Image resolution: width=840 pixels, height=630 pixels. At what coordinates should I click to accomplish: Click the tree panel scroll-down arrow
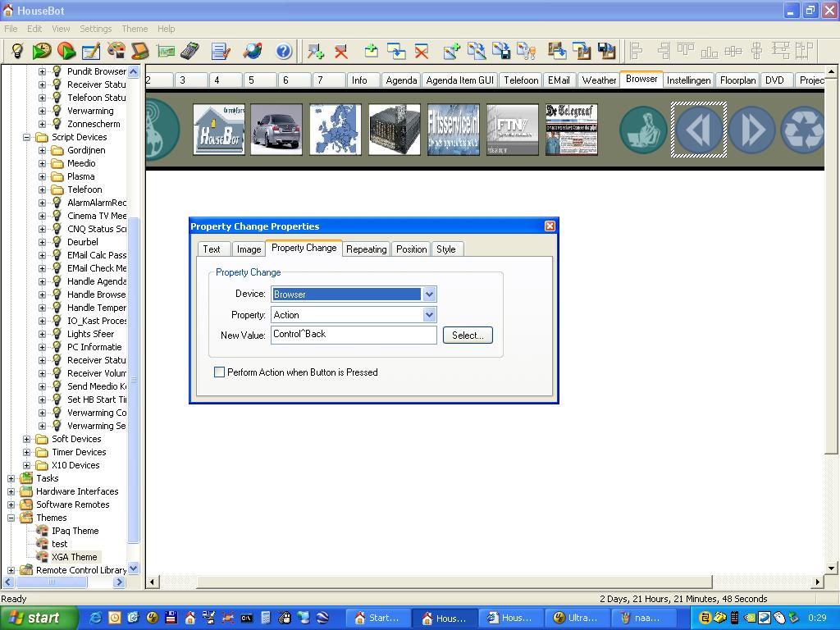[134, 568]
